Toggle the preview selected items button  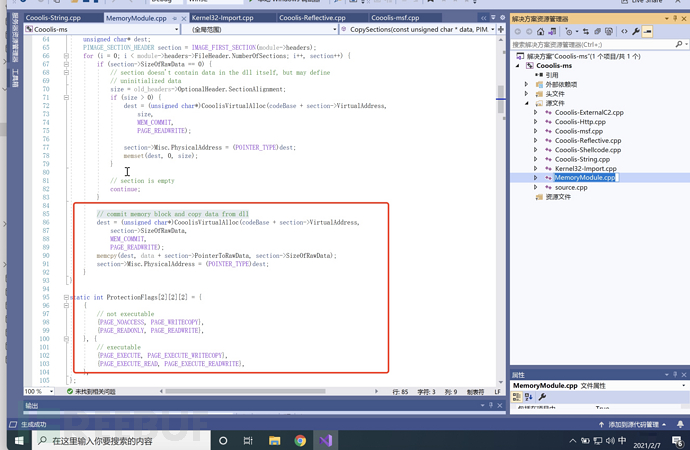click(648, 31)
